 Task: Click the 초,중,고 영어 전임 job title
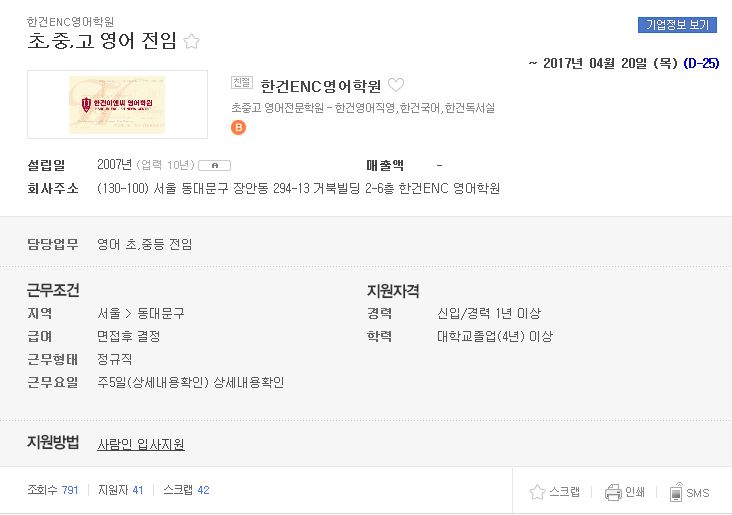point(102,41)
